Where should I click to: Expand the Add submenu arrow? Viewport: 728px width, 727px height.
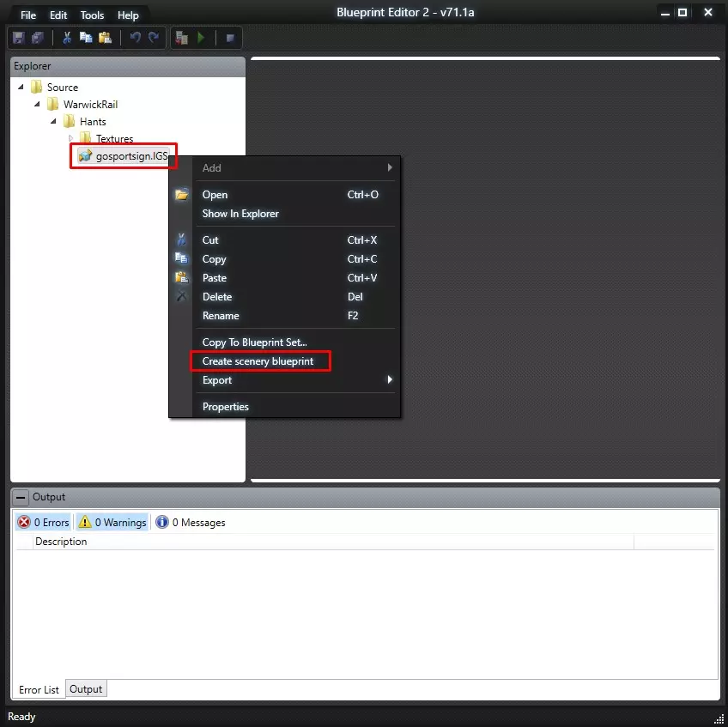tap(390, 167)
